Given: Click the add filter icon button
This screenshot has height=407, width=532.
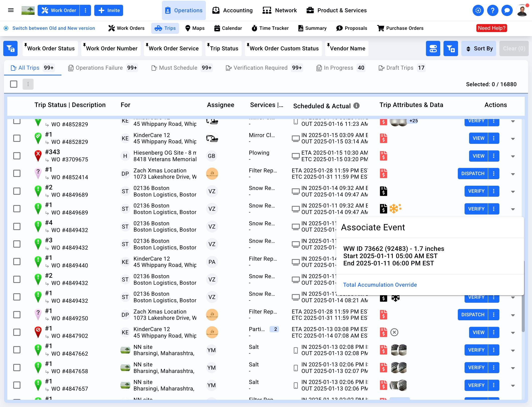Looking at the screenshot, I should point(451,48).
